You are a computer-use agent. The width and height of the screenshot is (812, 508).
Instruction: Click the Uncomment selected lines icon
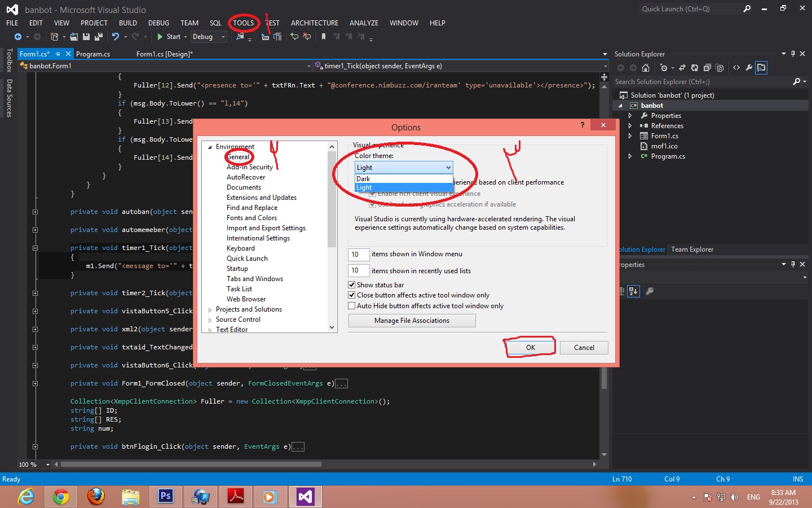307,37
